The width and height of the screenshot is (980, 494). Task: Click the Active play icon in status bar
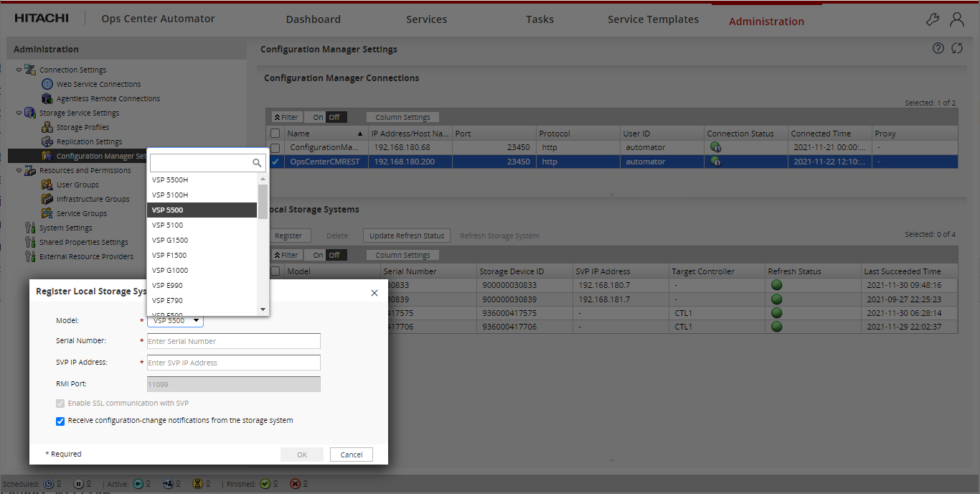tap(136, 483)
